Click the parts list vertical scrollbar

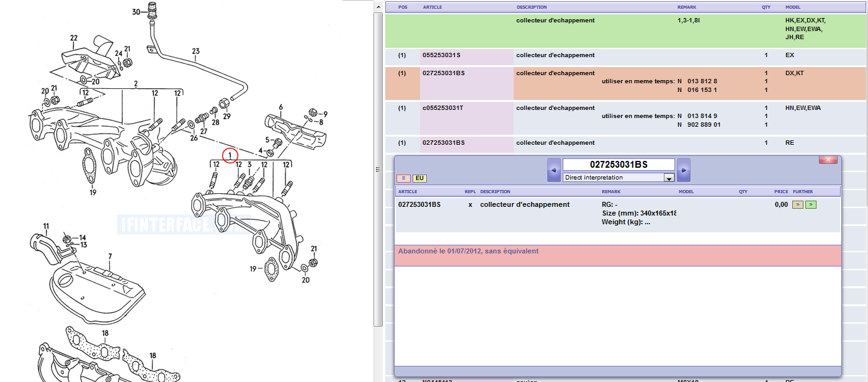pyautogui.click(x=378, y=93)
